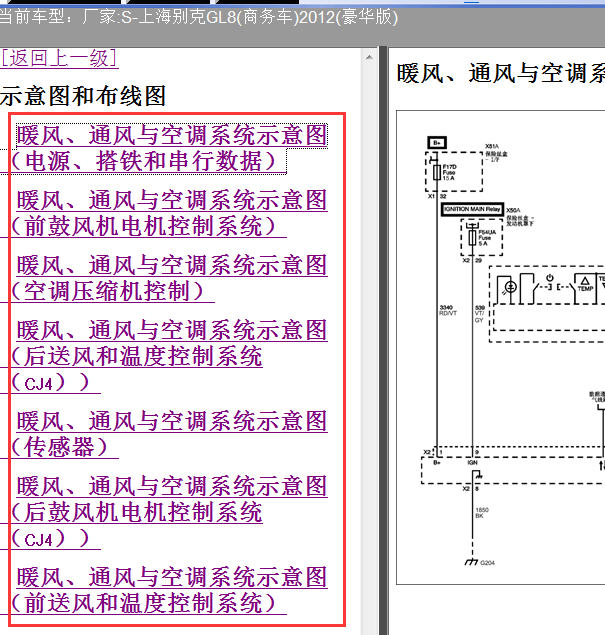605x635 pixels.
Task: Click the 1850 BK wire label
Action: pyautogui.click(x=482, y=513)
